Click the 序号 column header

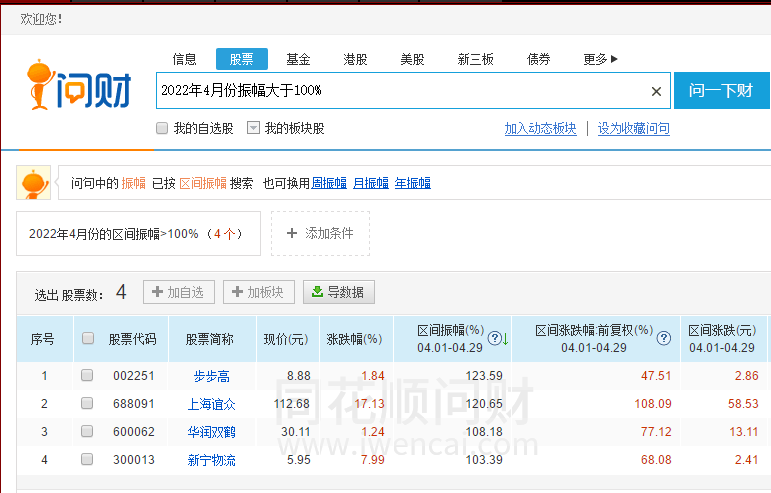pyautogui.click(x=42, y=339)
